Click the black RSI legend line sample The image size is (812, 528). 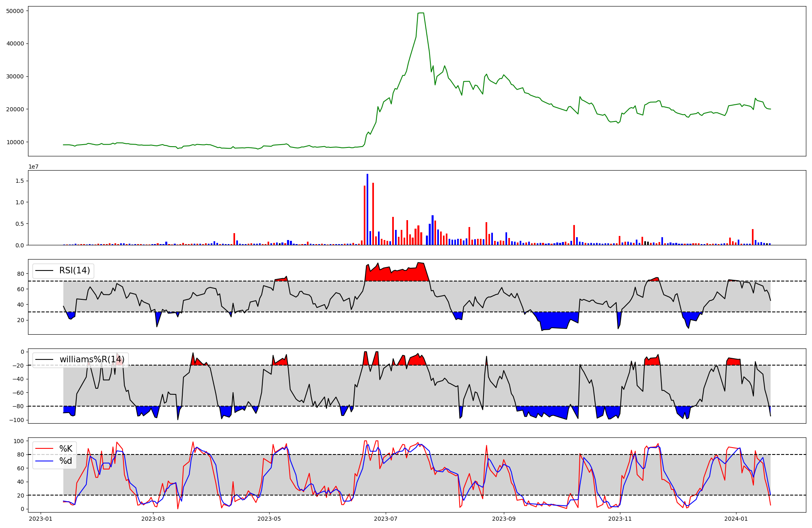(x=44, y=270)
